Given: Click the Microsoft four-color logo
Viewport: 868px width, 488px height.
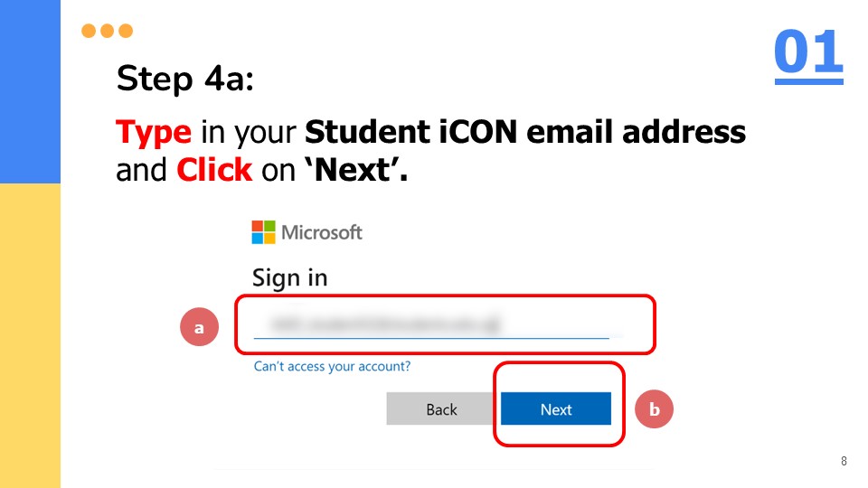Looking at the screenshot, I should 263,232.
